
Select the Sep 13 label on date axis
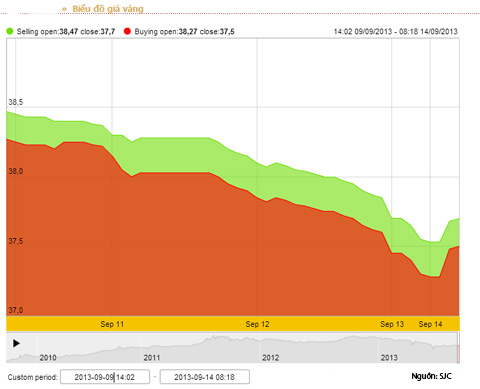392,324
